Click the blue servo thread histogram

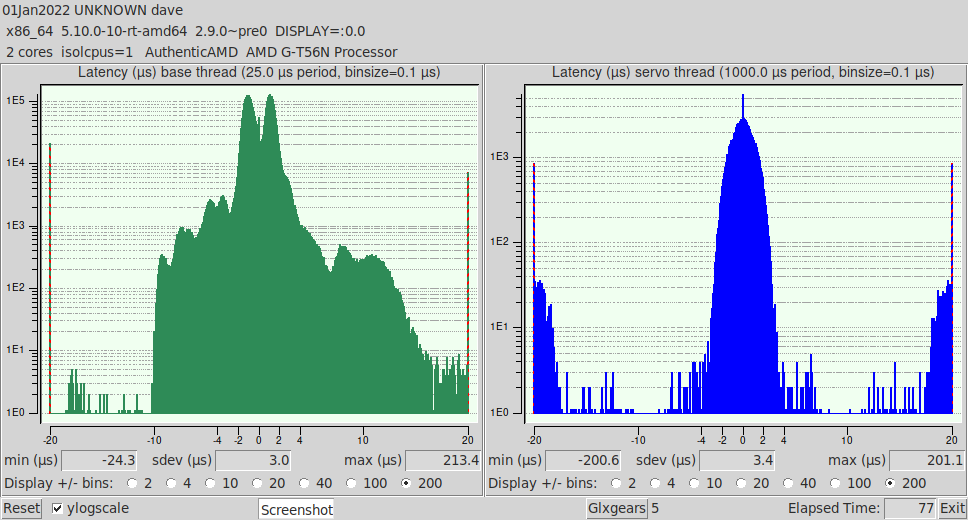[x=743, y=254]
